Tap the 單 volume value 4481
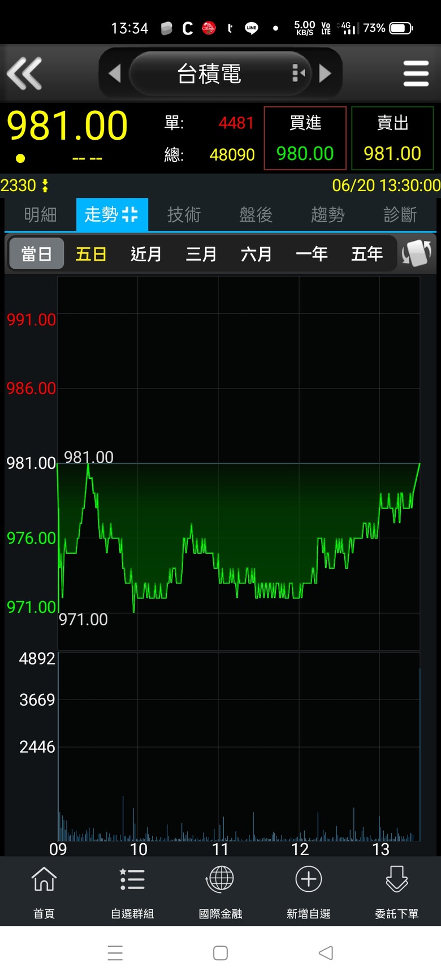 point(236,123)
